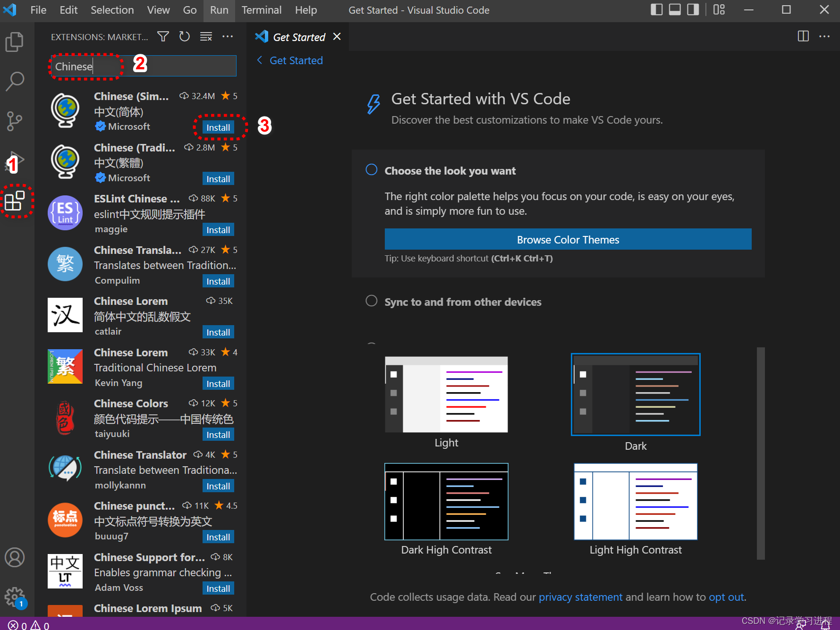Open the Explorer view in activity bar
Screen dimensions: 840x630
15,42
